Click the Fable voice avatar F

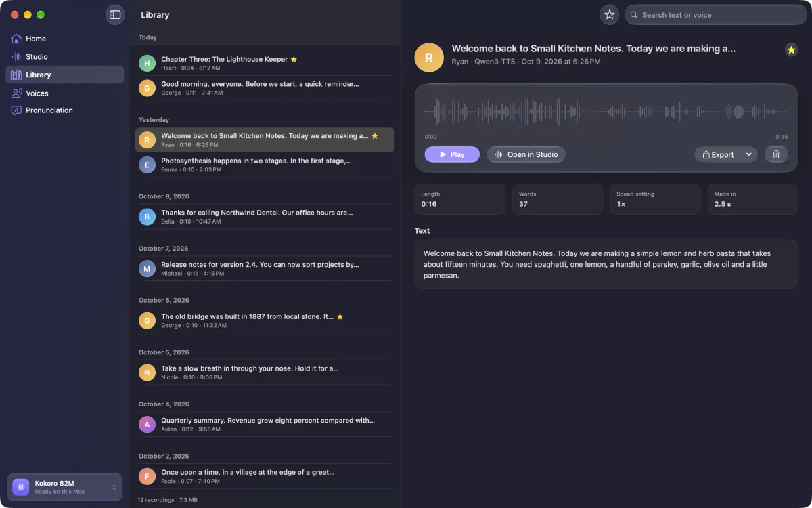click(x=147, y=476)
